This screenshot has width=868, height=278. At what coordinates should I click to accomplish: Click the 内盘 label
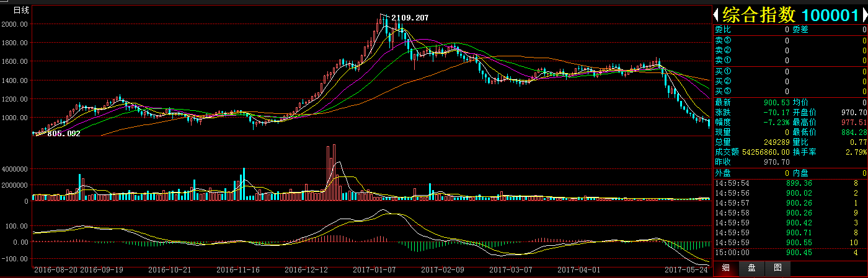(801, 173)
